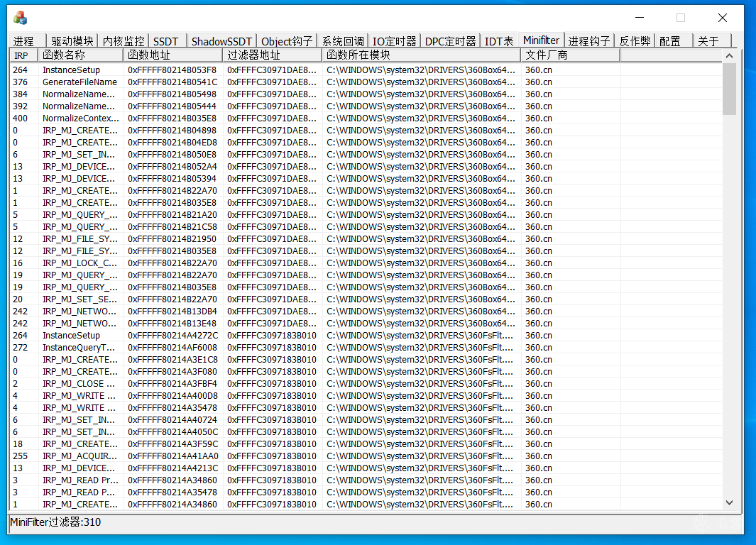Select the NormalizeContex... row

(366, 118)
